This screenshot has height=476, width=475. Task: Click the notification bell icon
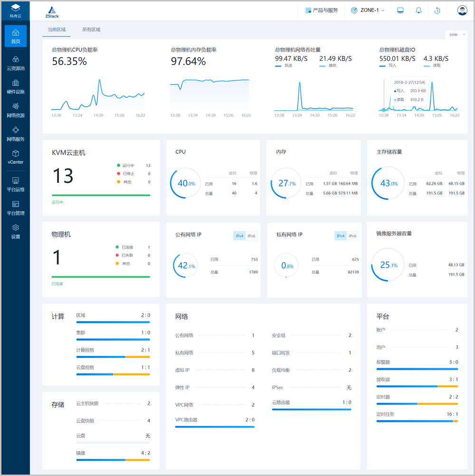[418, 10]
